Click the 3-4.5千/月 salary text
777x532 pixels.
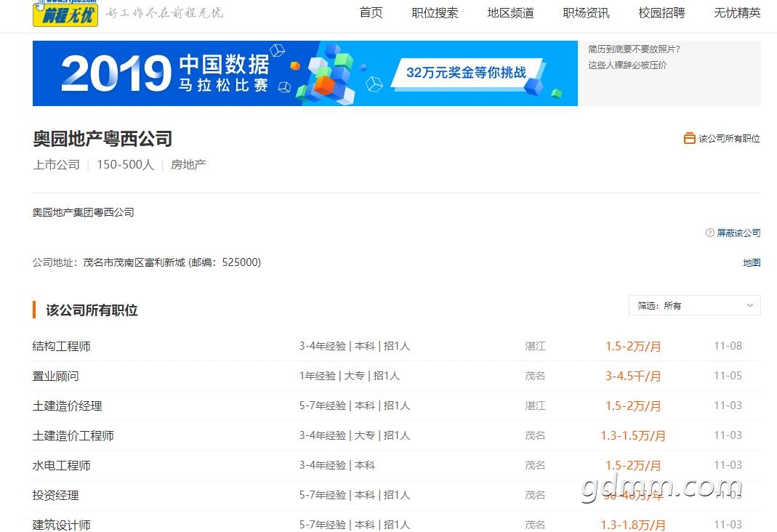[633, 376]
